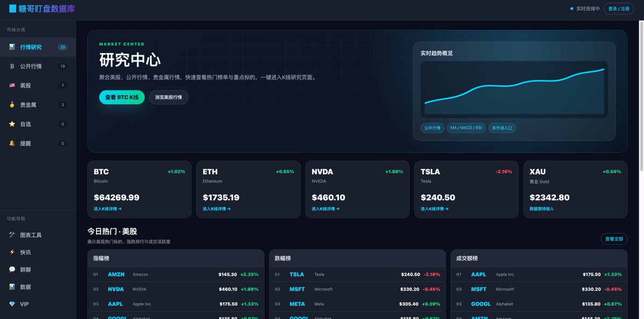Open the star icon for 自选
Image resolution: width=644 pixels, height=319 pixels.
[x=12, y=124]
